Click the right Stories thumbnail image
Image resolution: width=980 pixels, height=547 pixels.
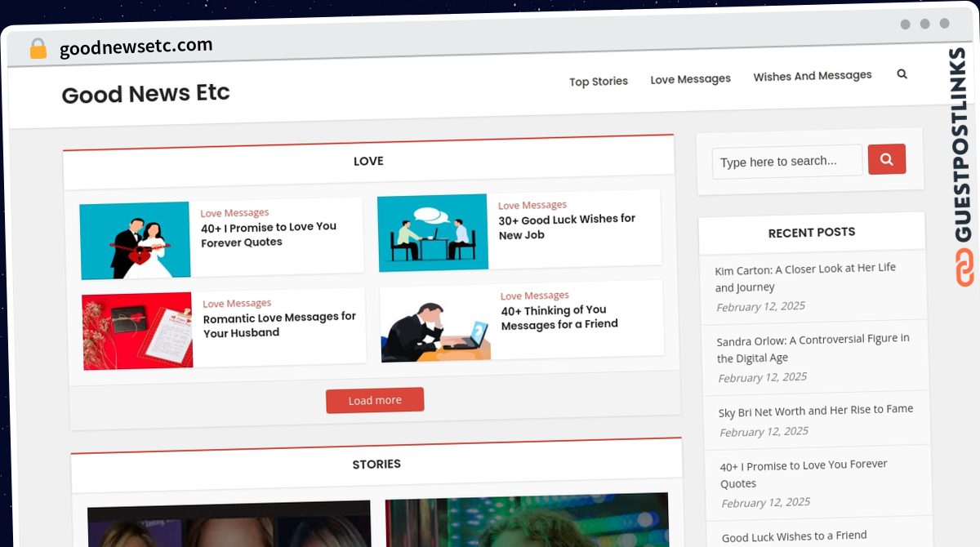tap(527, 519)
